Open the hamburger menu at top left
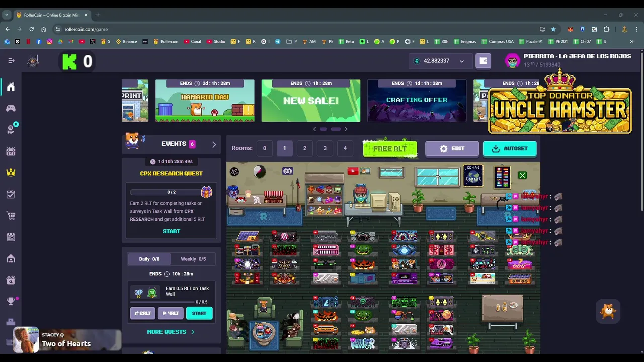This screenshot has height=362, width=644. tap(11, 61)
